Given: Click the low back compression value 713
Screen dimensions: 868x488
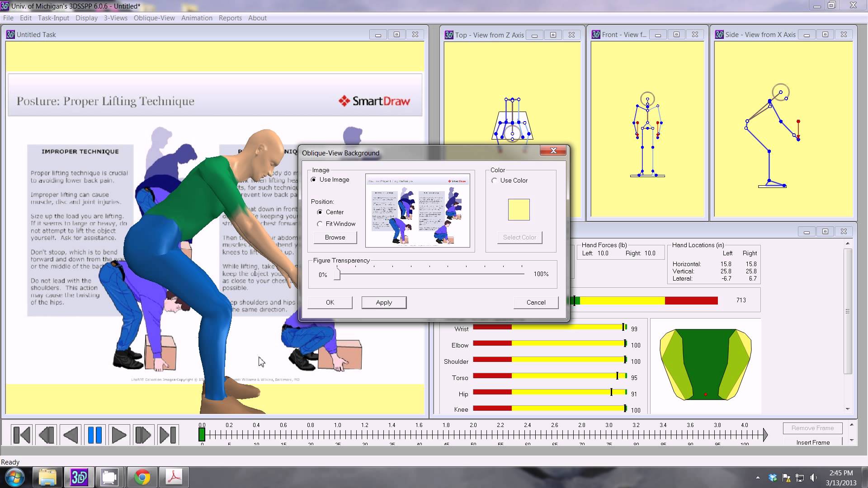Looking at the screenshot, I should point(741,300).
